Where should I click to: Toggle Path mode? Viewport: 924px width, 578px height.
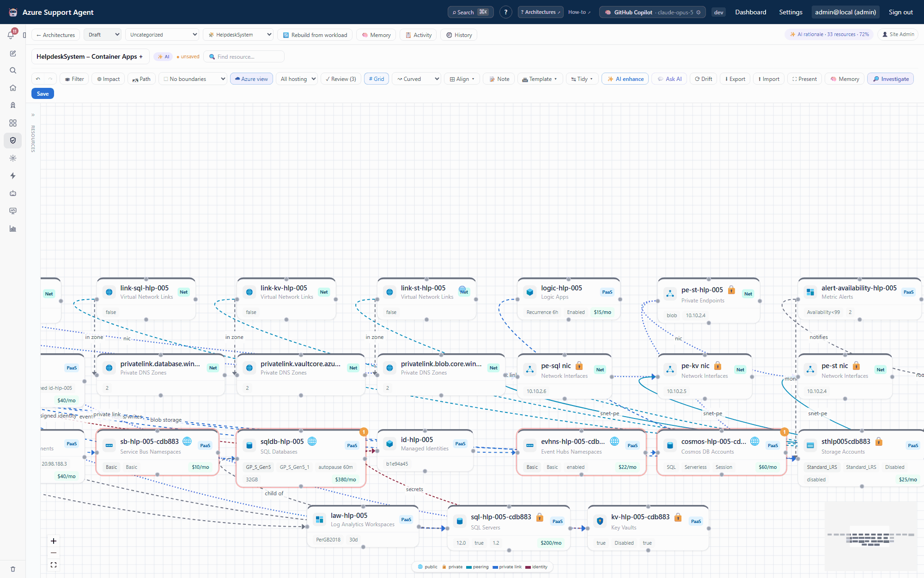141,79
